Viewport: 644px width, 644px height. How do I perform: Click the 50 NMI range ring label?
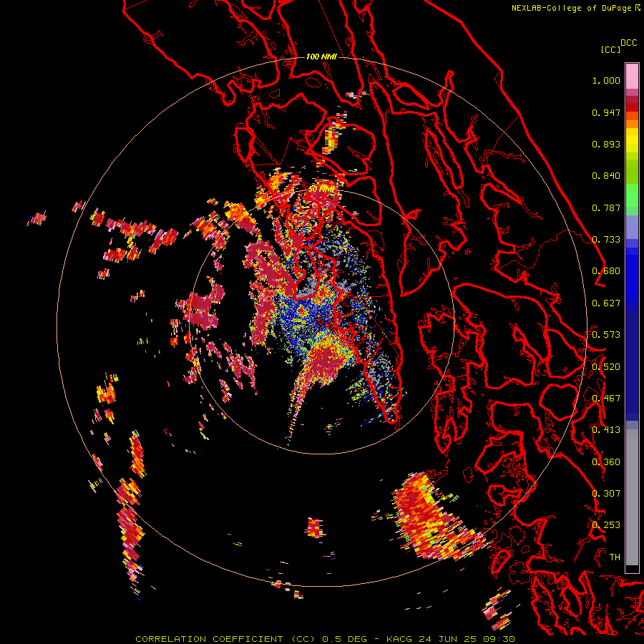pos(321,189)
